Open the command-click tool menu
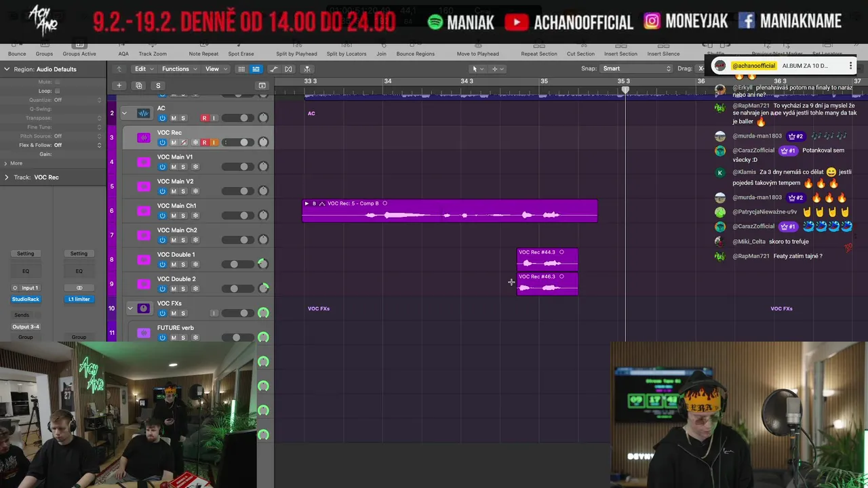The image size is (868, 488). tap(497, 69)
